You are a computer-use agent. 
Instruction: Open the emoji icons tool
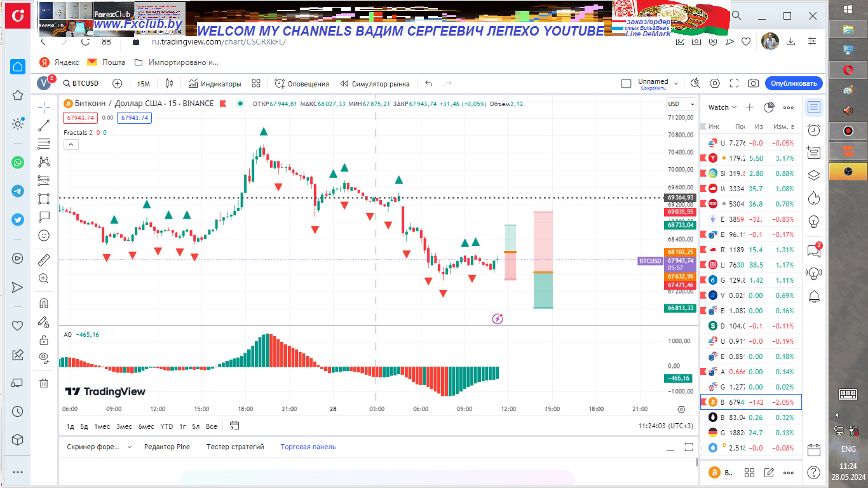point(44,235)
